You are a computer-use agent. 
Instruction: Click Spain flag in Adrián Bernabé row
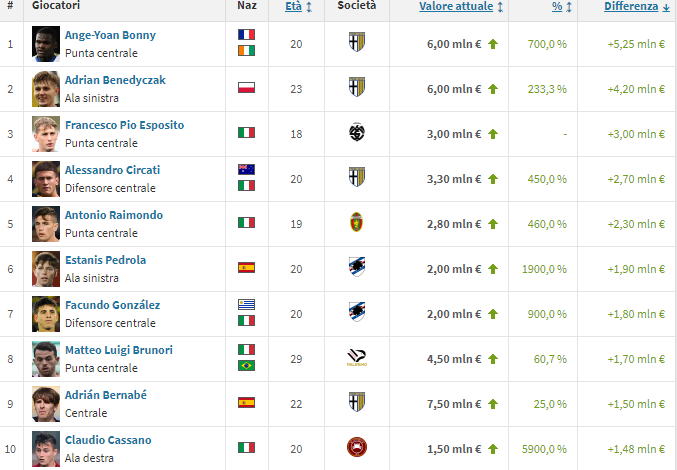246,402
